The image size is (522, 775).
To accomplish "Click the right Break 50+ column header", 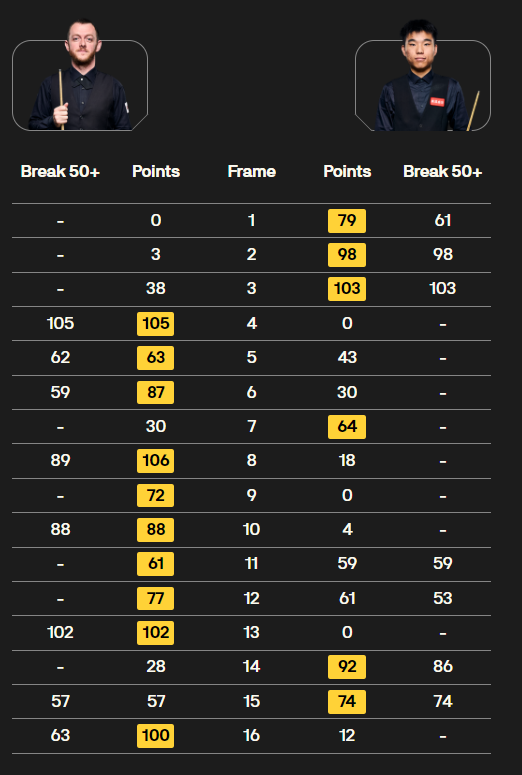I will 442,172.
